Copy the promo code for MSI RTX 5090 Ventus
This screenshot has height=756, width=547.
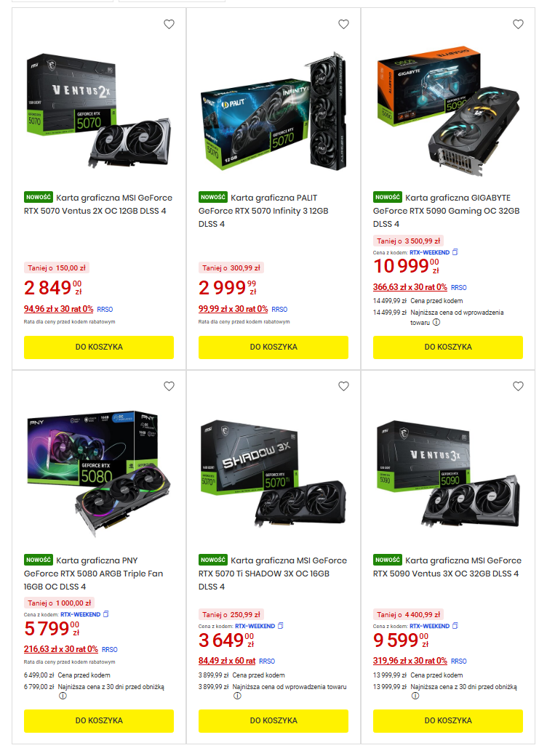[455, 626]
